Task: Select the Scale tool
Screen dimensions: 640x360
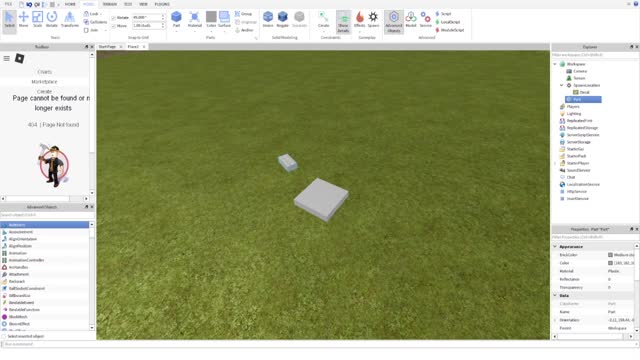Action: (x=38, y=19)
